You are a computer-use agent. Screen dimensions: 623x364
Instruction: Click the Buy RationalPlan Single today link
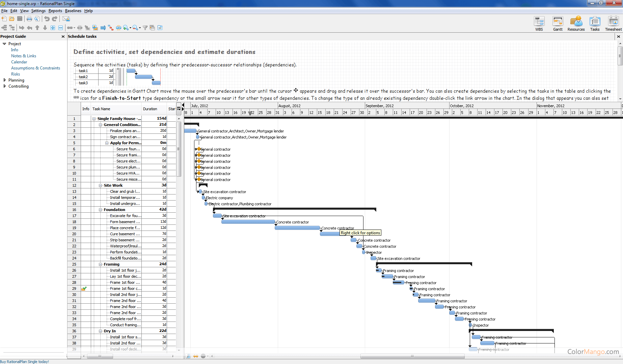(25, 361)
